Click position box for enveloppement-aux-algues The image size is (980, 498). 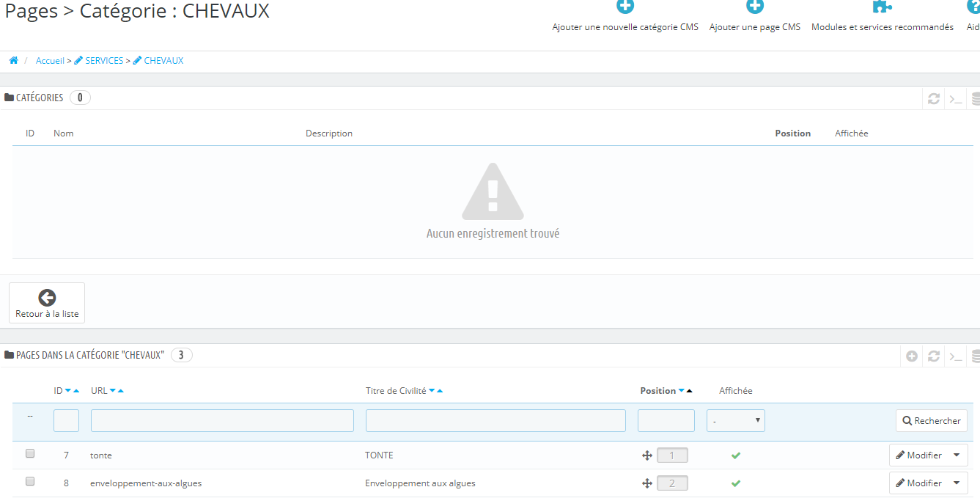click(672, 483)
